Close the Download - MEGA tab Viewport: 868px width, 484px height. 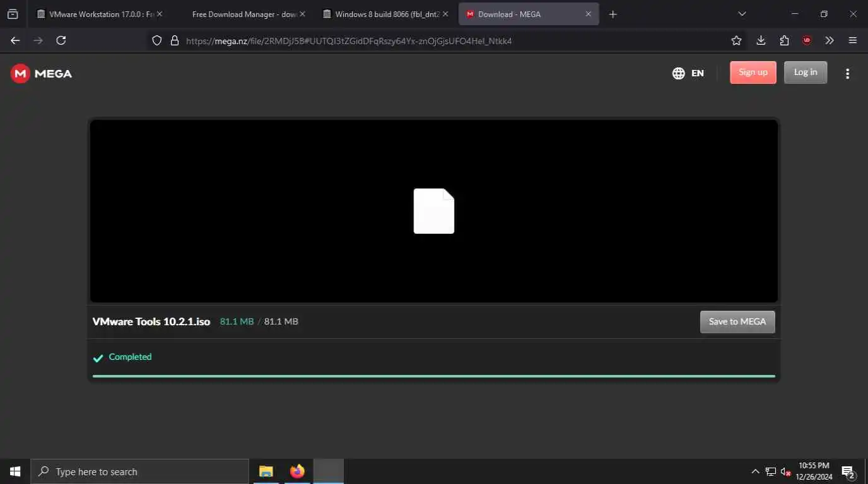tap(589, 14)
